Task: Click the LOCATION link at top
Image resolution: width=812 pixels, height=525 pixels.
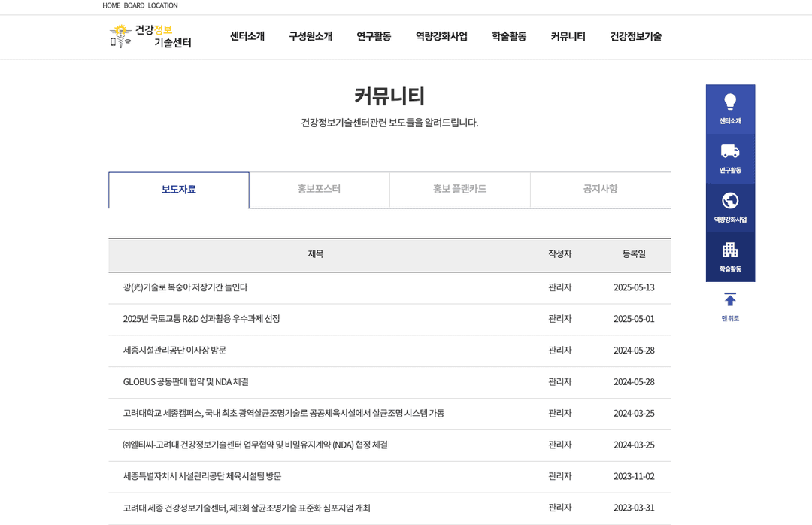Action: (162, 5)
